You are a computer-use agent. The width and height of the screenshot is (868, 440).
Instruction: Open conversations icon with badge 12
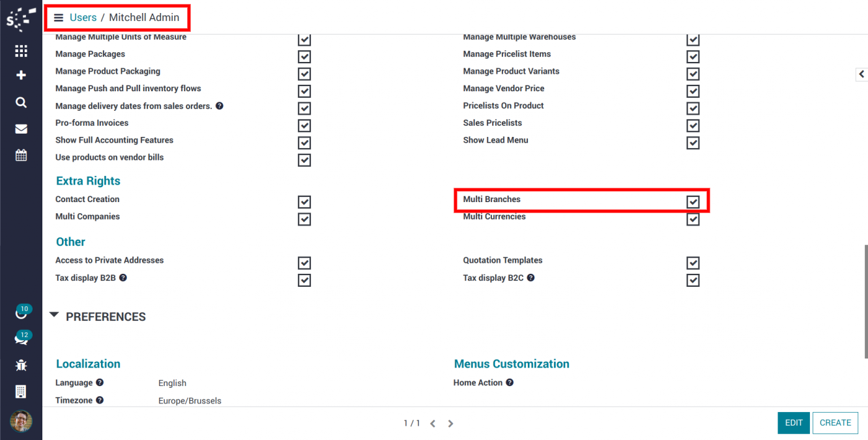coord(21,339)
